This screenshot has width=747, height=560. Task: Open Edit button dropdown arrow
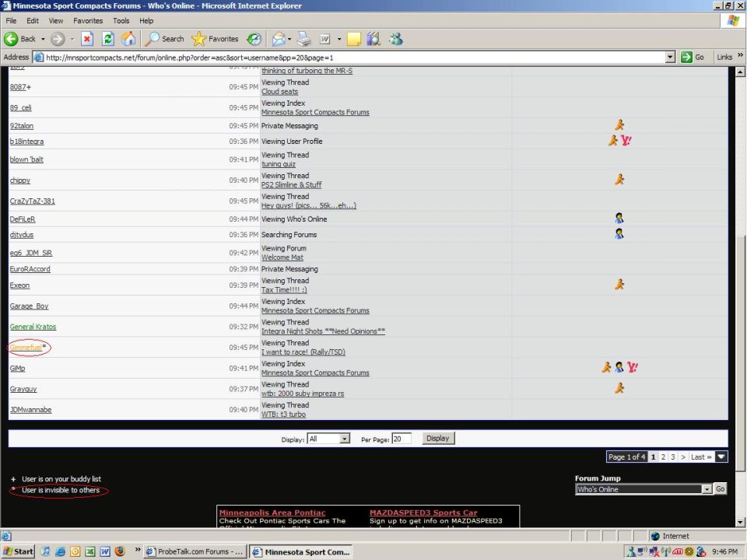339,39
